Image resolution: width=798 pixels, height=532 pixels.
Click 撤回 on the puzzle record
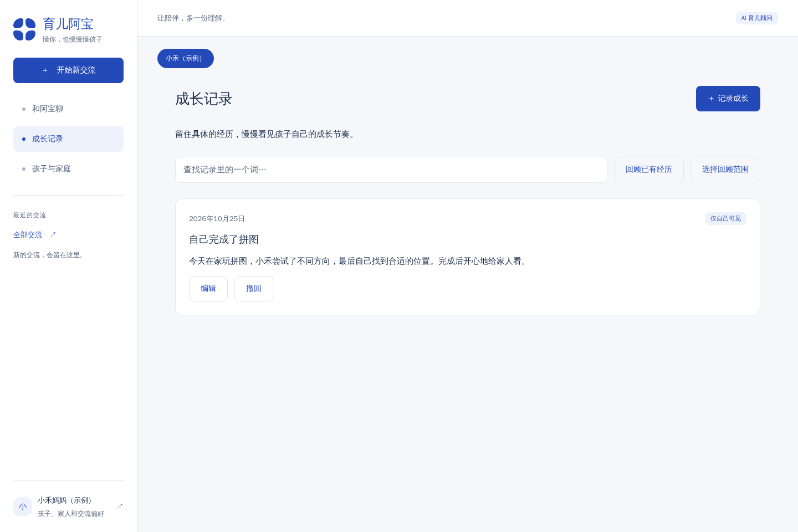[x=254, y=289]
